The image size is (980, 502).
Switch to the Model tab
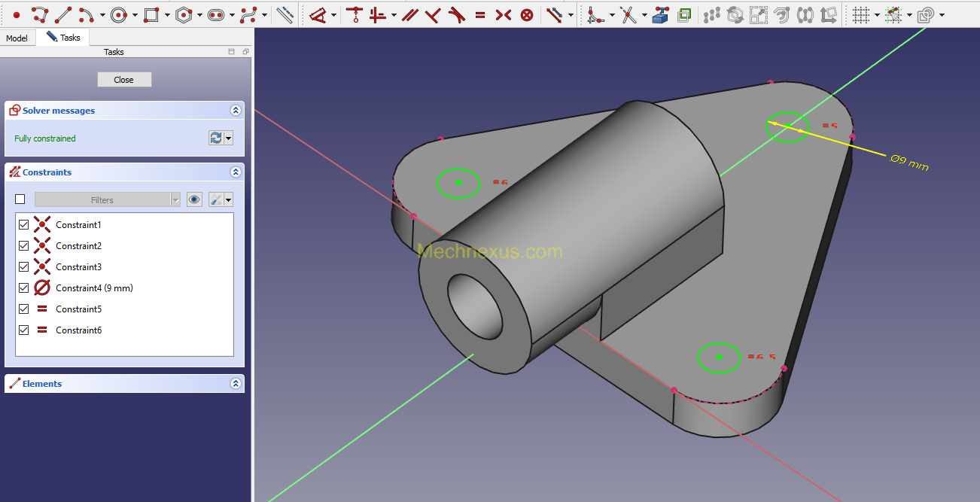tap(17, 38)
